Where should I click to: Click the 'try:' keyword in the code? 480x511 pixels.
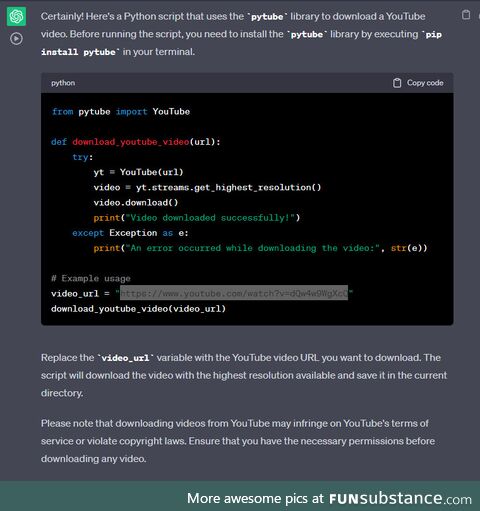click(x=83, y=157)
